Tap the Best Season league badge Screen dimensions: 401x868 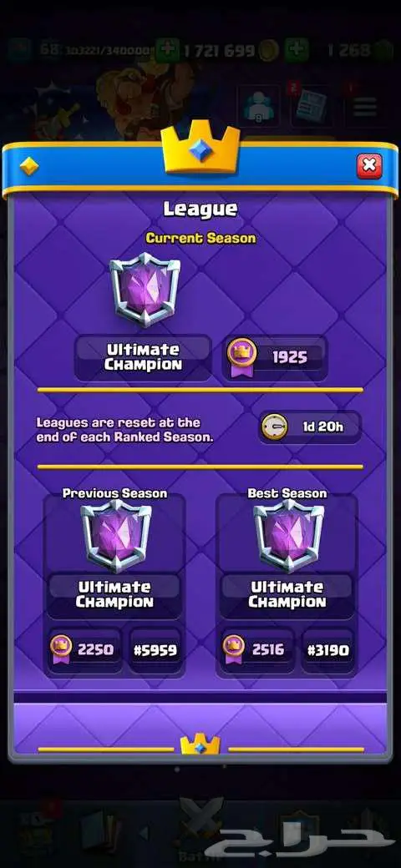(x=288, y=535)
